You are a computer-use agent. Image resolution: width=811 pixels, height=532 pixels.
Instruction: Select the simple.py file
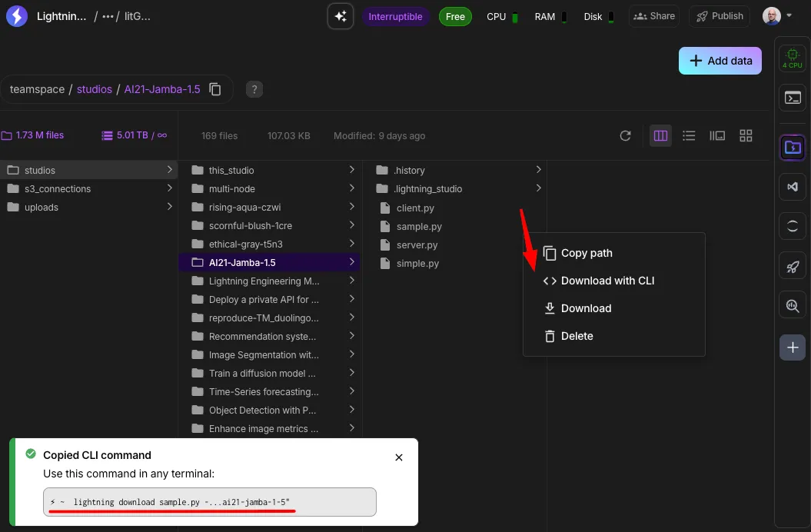[x=454, y=264]
